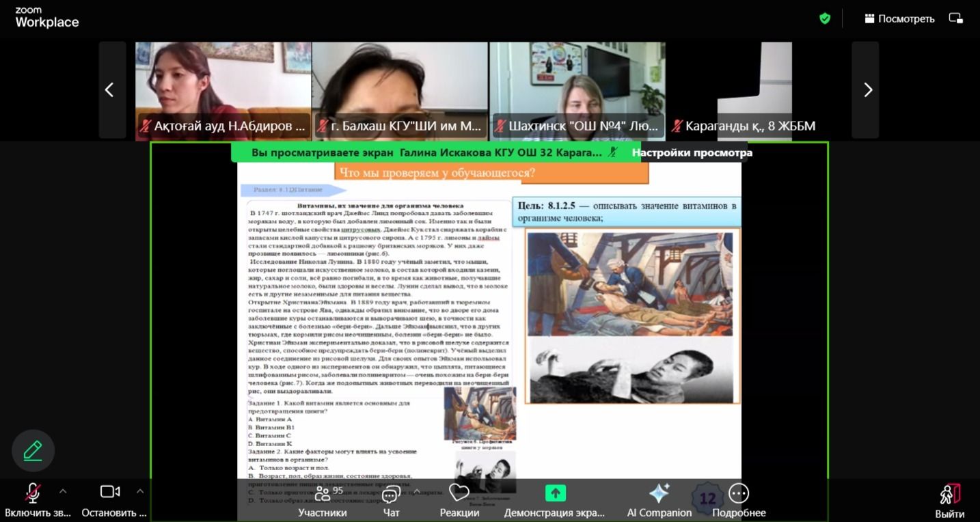Show previous participants with left arrow
Screen dimensions: 980x522
coord(109,90)
